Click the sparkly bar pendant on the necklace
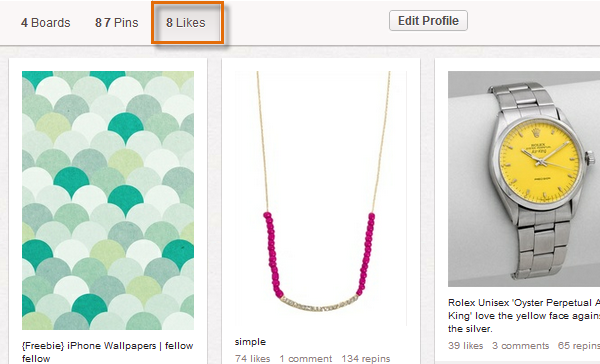600x364 pixels. [320, 304]
